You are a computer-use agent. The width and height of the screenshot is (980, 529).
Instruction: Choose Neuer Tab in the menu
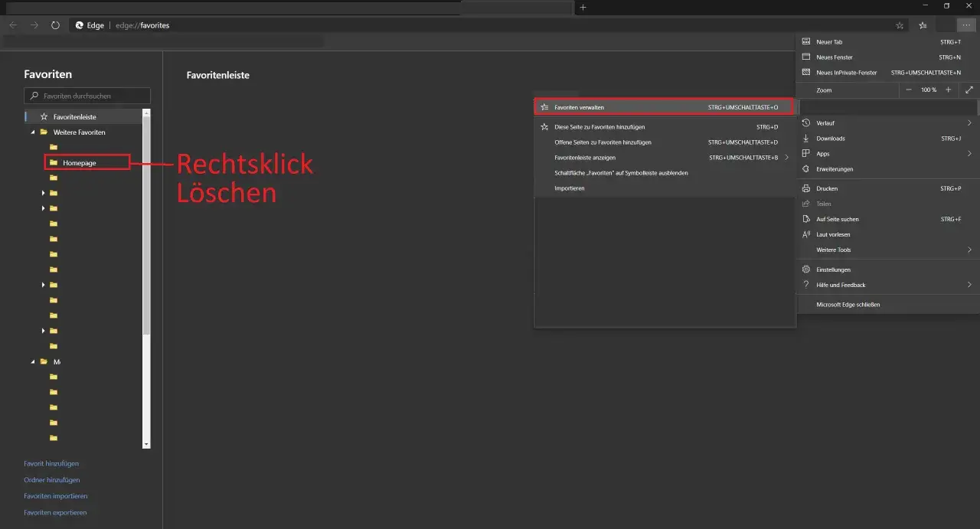coord(888,42)
